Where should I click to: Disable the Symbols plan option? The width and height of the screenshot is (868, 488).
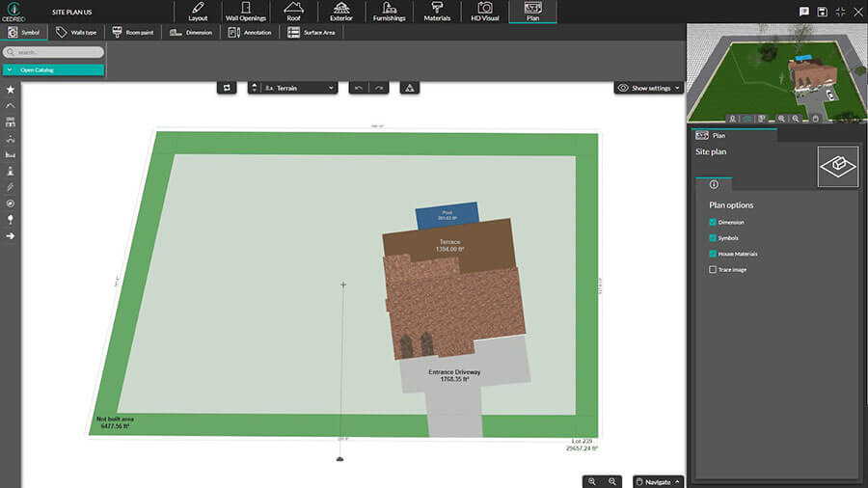[713, 238]
